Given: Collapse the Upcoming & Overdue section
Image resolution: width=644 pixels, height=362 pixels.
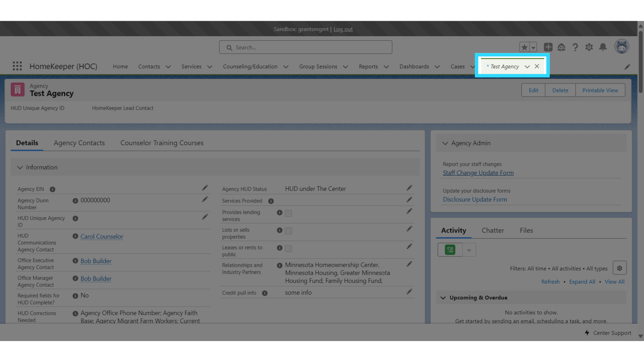Looking at the screenshot, I should pos(443,298).
